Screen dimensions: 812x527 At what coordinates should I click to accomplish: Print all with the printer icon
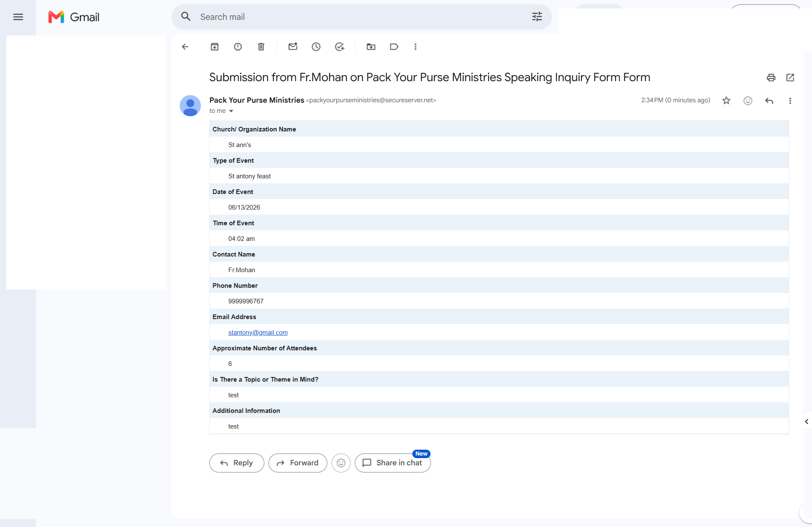pyautogui.click(x=771, y=77)
